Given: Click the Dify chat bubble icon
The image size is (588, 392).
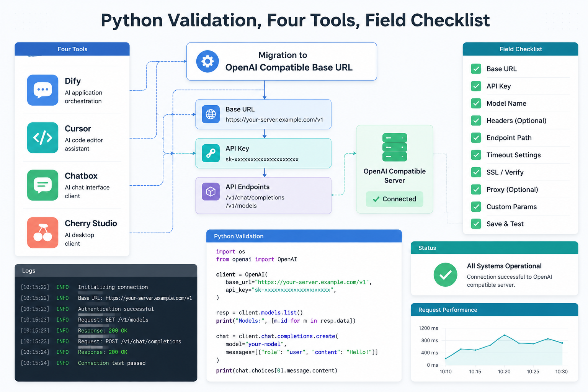Looking at the screenshot, I should (42, 90).
